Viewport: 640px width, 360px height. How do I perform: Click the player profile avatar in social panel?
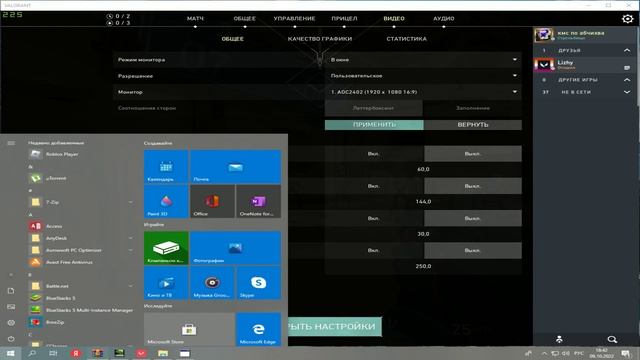(x=544, y=35)
